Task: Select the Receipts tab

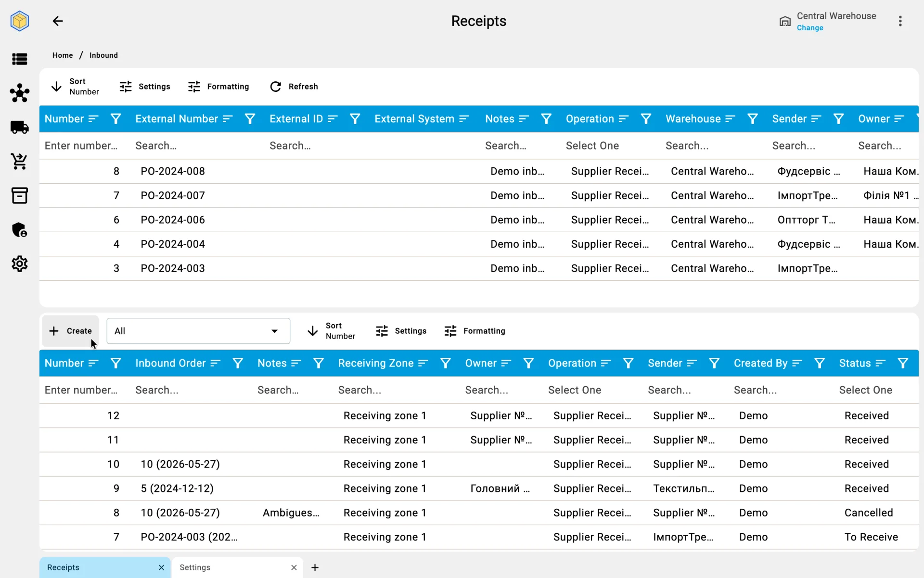Action: coord(63,567)
